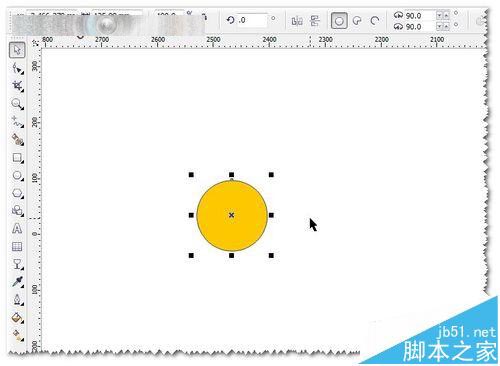Pick the Color Eyedropper tool
This screenshot has height=366, width=500.
point(17,282)
